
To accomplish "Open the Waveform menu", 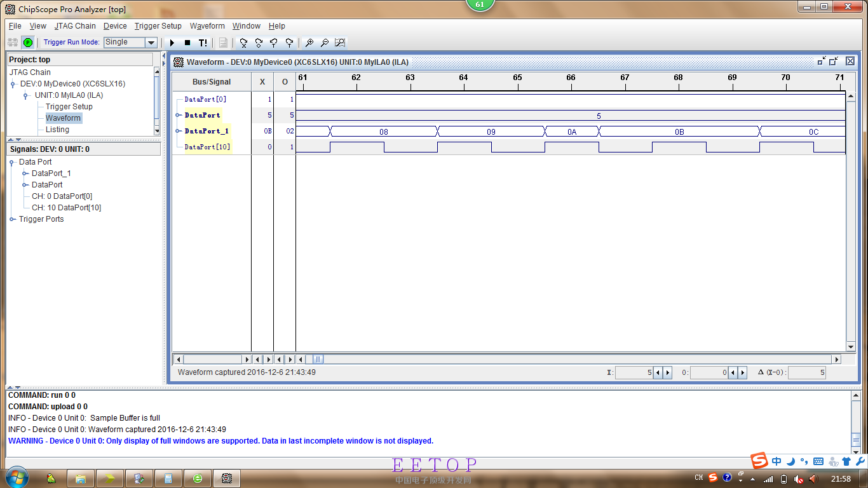I will coord(207,26).
